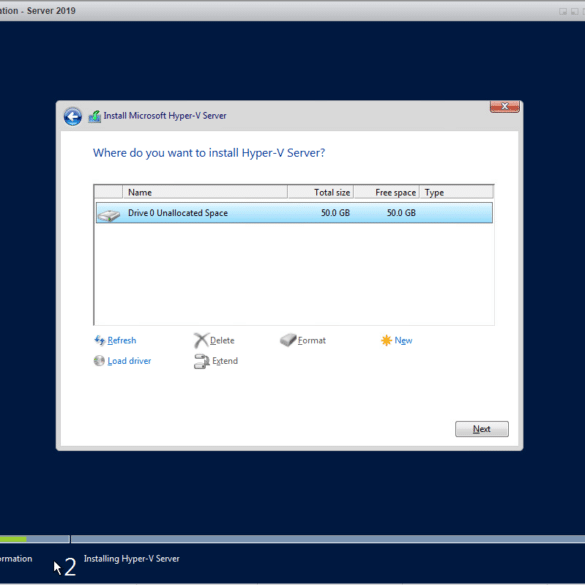Click the Next button
Screen dimensions: 585x585
pyautogui.click(x=482, y=429)
